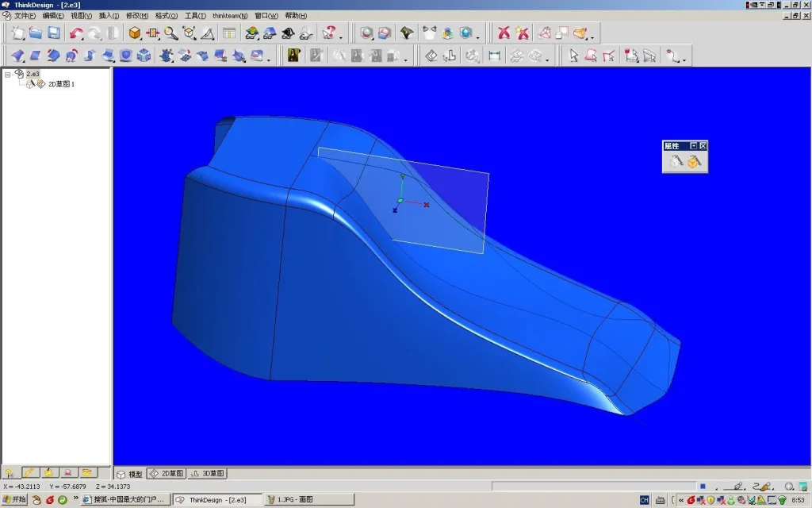The width and height of the screenshot is (812, 508).
Task: Close the properties floating panel
Action: [x=703, y=146]
